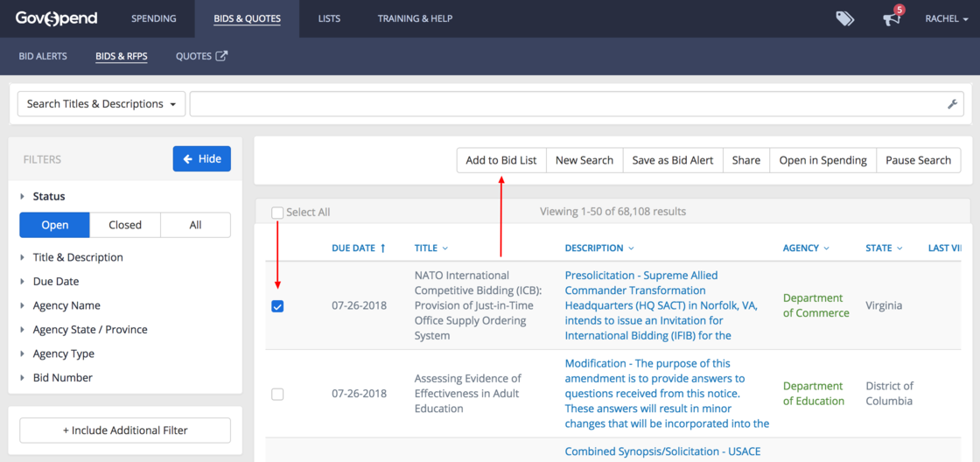Click the main search input field
Screen dimensions: 980x462
click(x=567, y=104)
